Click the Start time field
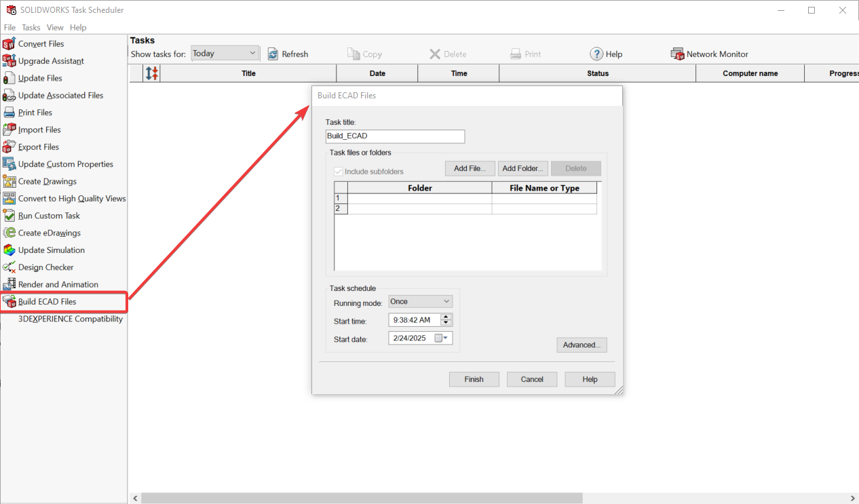 pos(415,319)
